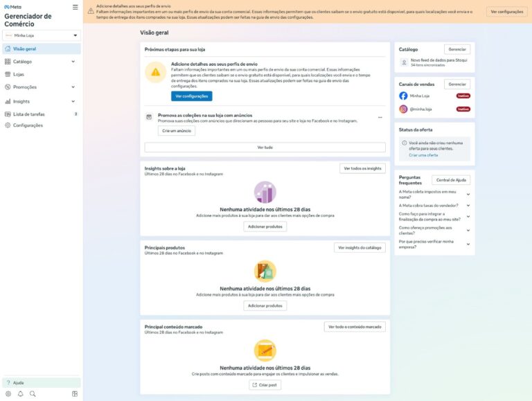This screenshot has width=532, height=401.
Task: Click the hamburger menu icon in sidebar
Action: point(75,7)
